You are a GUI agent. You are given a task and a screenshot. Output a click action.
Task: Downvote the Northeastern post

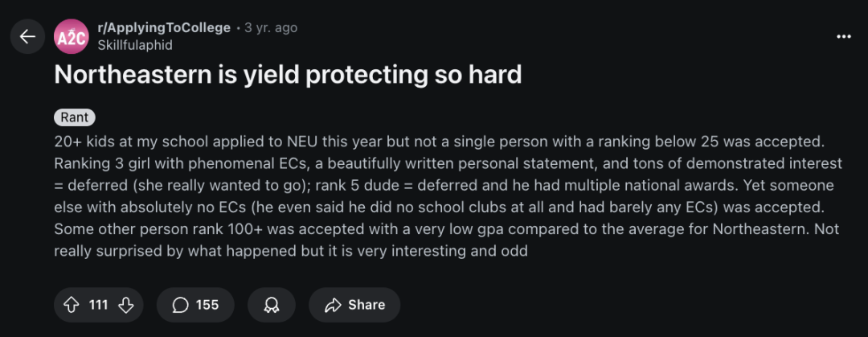click(x=126, y=305)
